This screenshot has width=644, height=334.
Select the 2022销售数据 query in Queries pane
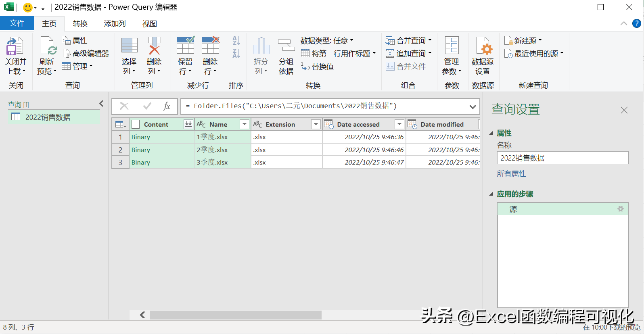click(x=54, y=117)
